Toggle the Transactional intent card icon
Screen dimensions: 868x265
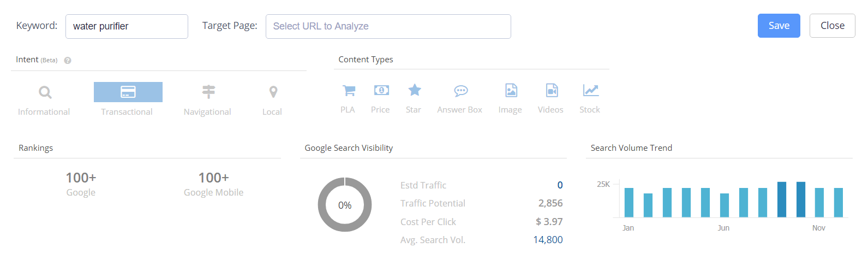(128, 92)
